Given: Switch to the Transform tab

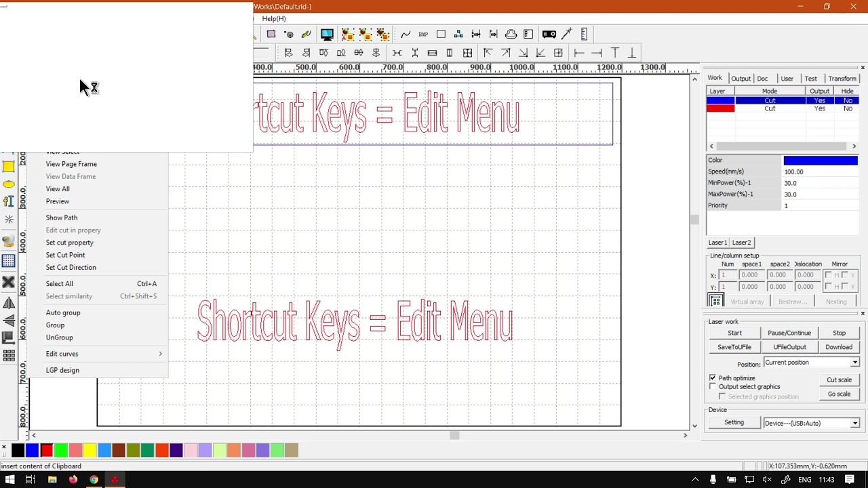Looking at the screenshot, I should [x=842, y=79].
